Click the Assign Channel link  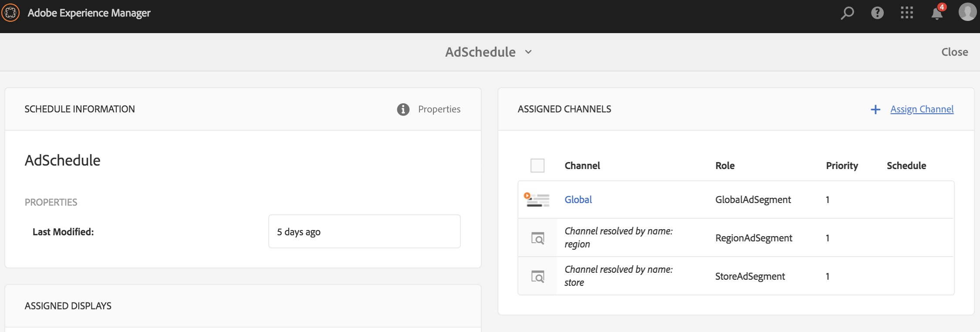[922, 109]
